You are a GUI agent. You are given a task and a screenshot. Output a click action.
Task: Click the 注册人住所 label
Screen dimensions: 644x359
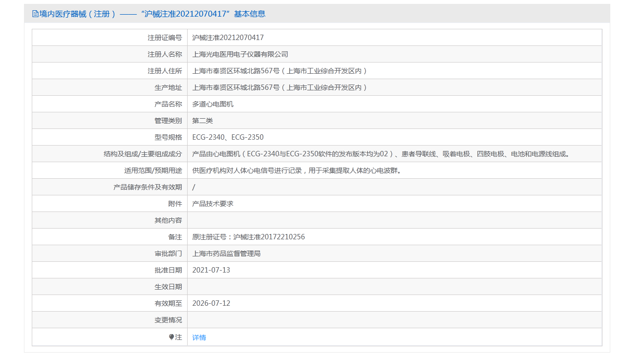165,71
